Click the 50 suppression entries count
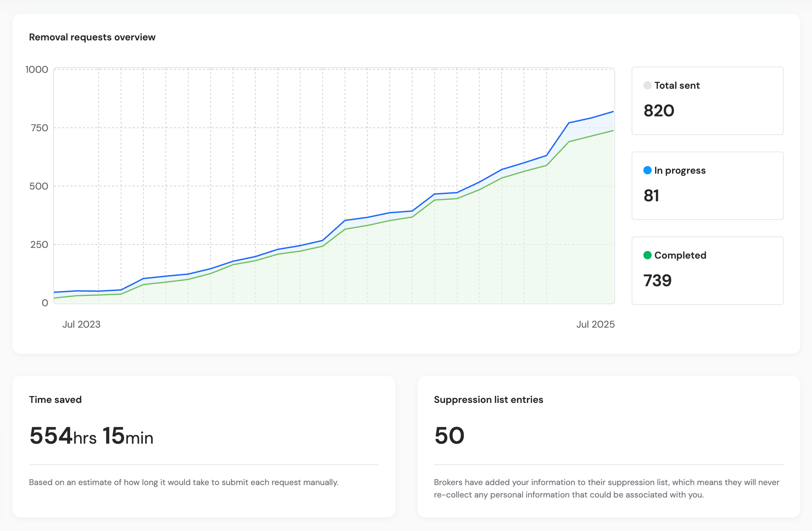Viewport: 812px width, 531px height. (449, 435)
